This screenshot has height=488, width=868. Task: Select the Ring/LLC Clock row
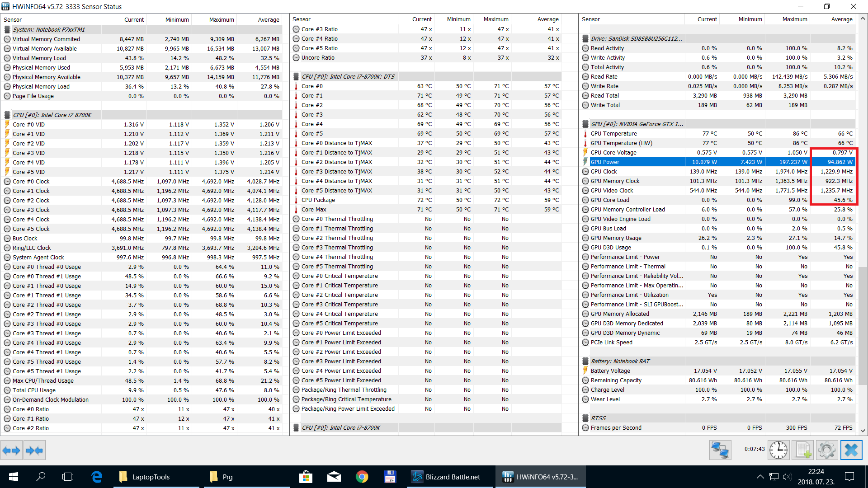click(x=142, y=248)
